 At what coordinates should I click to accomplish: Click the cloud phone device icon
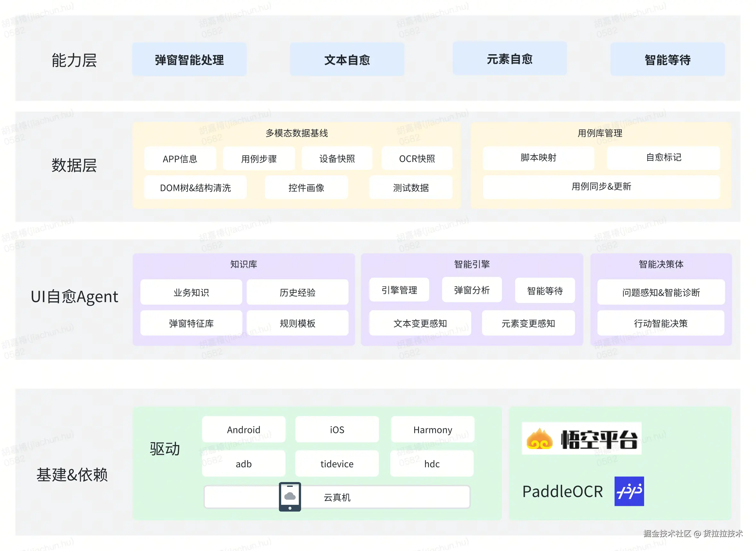(290, 496)
